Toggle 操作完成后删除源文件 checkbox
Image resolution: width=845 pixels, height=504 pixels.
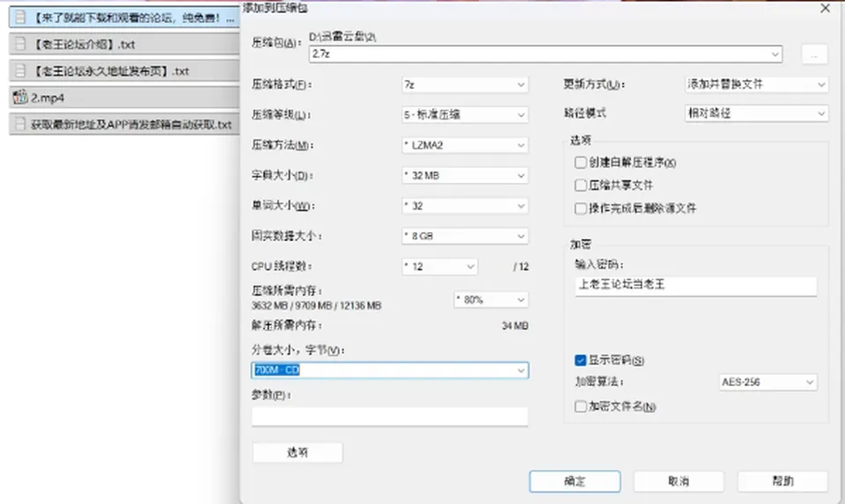580,208
